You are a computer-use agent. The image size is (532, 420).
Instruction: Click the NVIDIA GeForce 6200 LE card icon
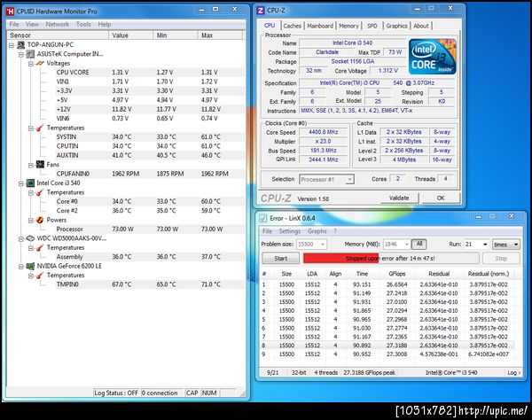[30, 266]
